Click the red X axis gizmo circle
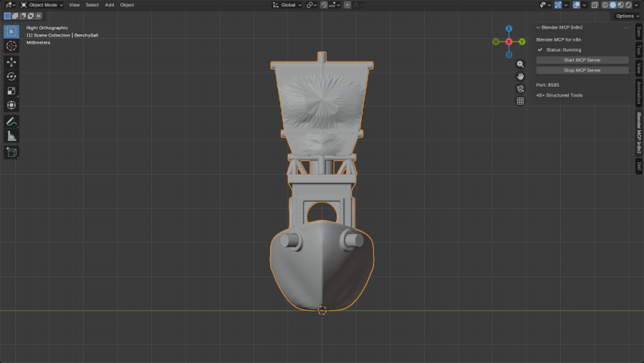This screenshot has width=644, height=363. point(509,42)
